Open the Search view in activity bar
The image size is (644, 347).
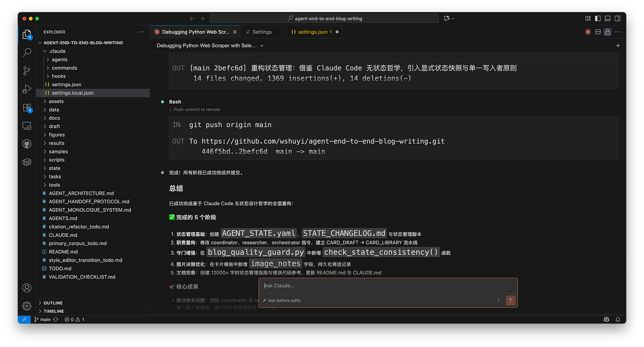pos(27,52)
